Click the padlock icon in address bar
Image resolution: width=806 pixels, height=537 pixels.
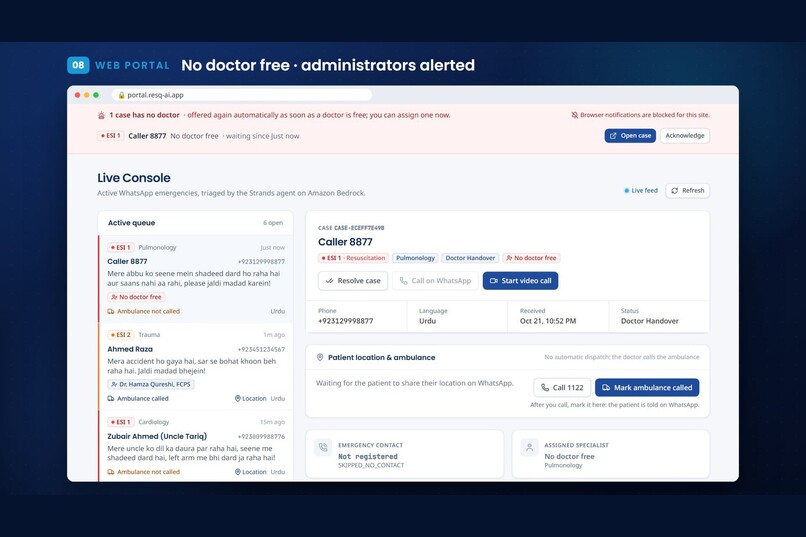[x=122, y=95]
